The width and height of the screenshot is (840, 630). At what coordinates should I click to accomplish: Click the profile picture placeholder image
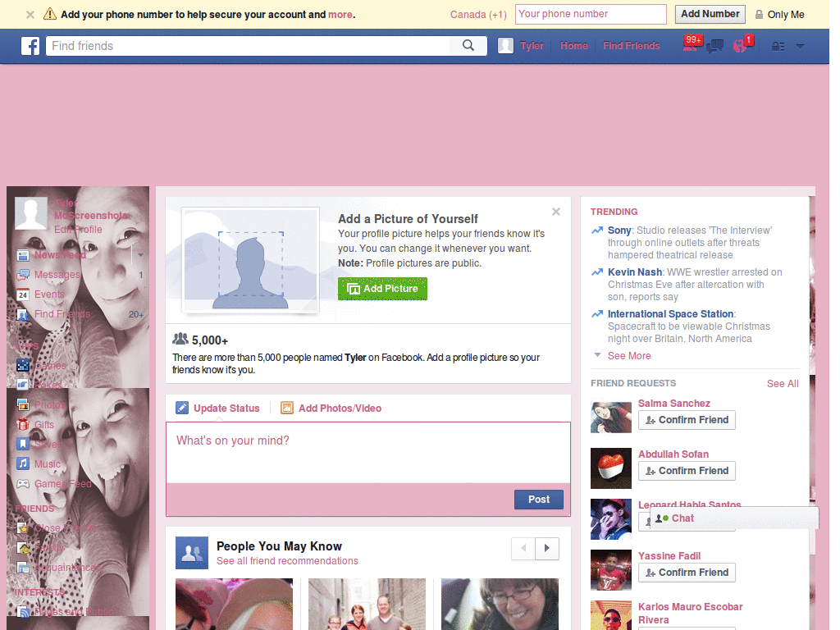click(251, 259)
